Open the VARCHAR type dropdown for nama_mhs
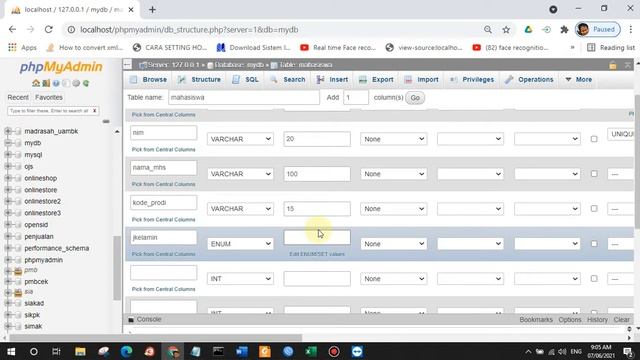This screenshot has width=640, height=360. (240, 174)
